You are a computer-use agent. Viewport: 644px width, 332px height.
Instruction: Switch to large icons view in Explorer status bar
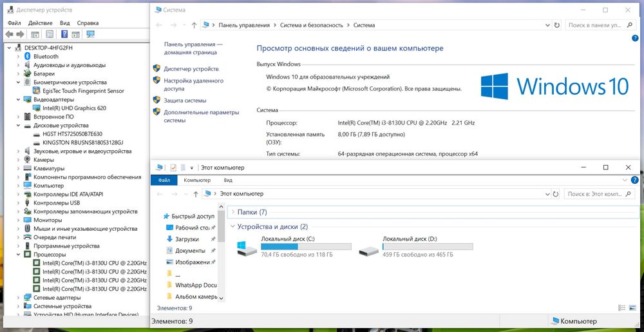click(632, 308)
